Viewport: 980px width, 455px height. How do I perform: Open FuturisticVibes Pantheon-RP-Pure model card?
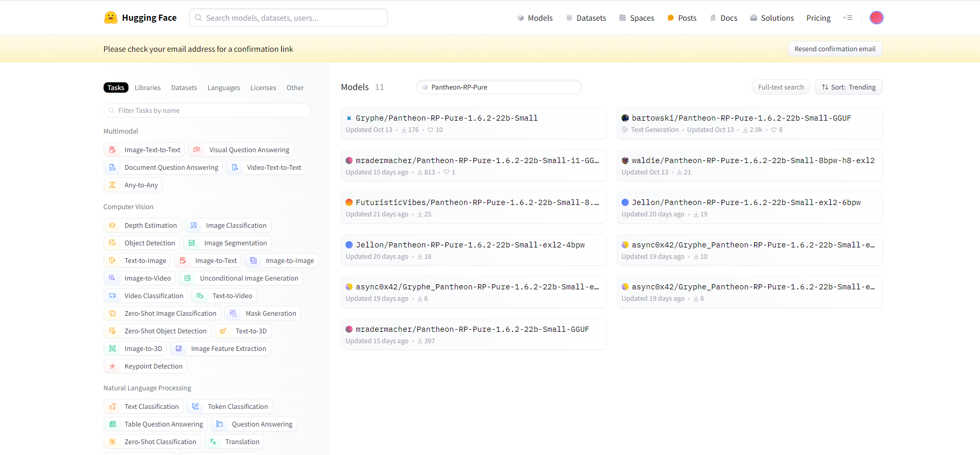[473, 208]
